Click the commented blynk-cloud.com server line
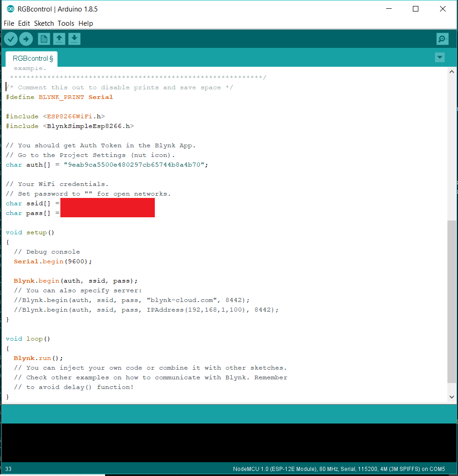The height and width of the screenshot is (476, 458). coord(132,300)
